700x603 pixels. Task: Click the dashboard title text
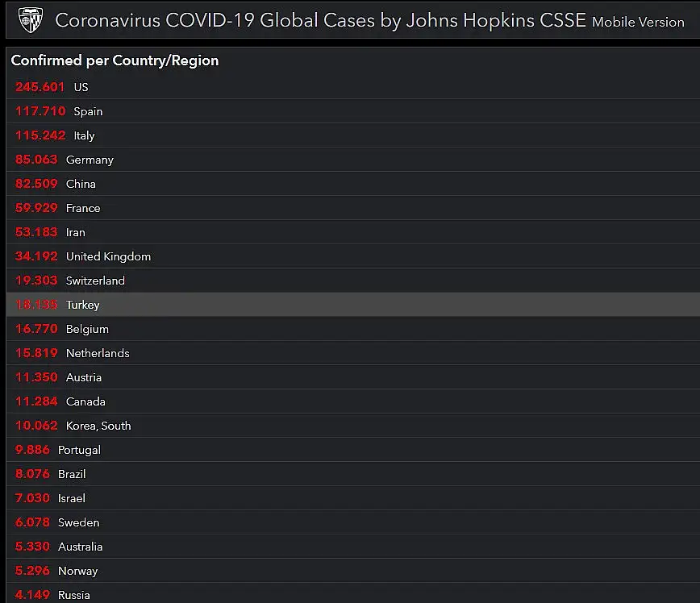pyautogui.click(x=320, y=20)
